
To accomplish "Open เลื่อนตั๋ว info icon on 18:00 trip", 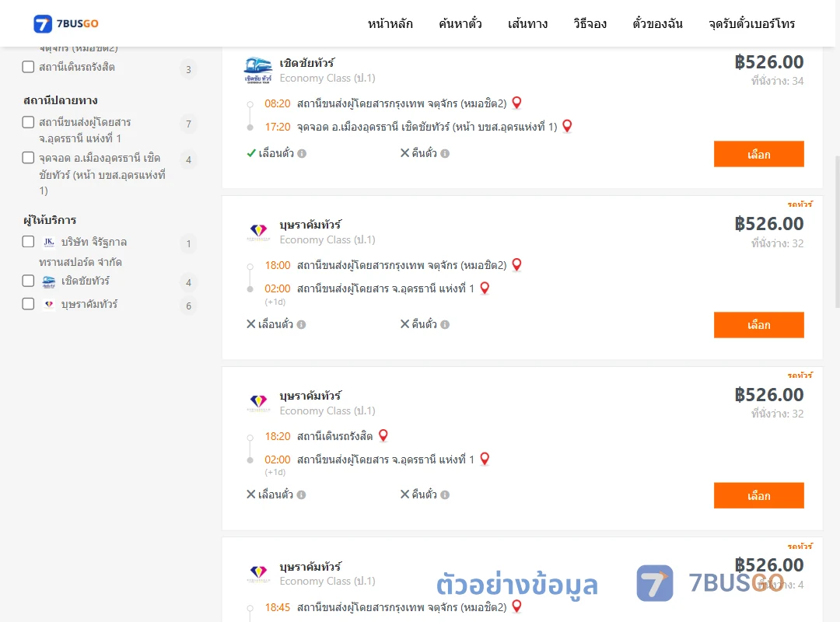I will coord(302,325).
